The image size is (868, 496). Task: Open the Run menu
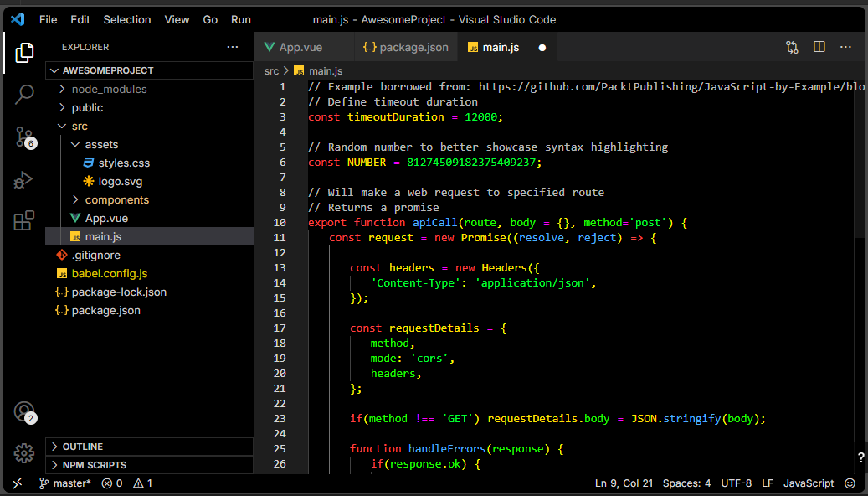pyautogui.click(x=241, y=19)
